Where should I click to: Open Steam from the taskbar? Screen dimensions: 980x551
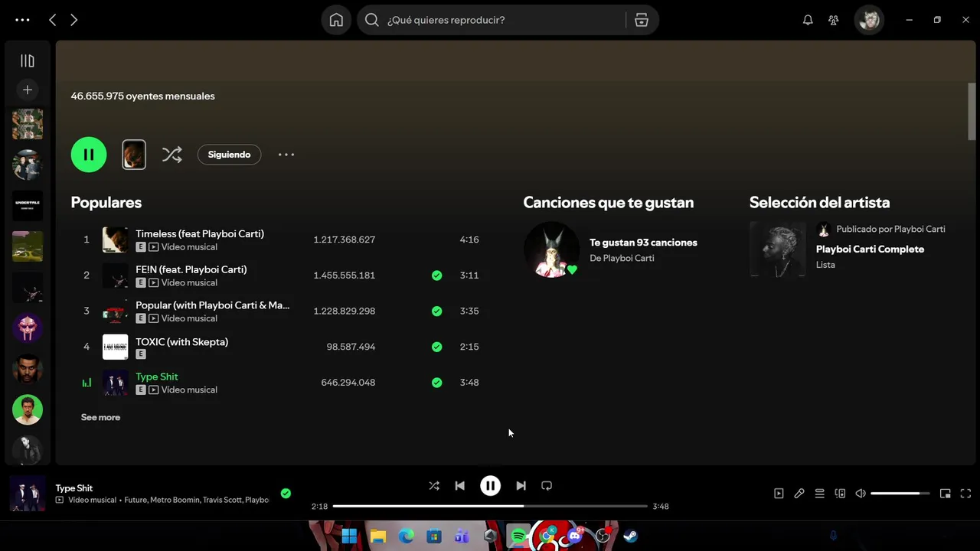[x=631, y=536]
